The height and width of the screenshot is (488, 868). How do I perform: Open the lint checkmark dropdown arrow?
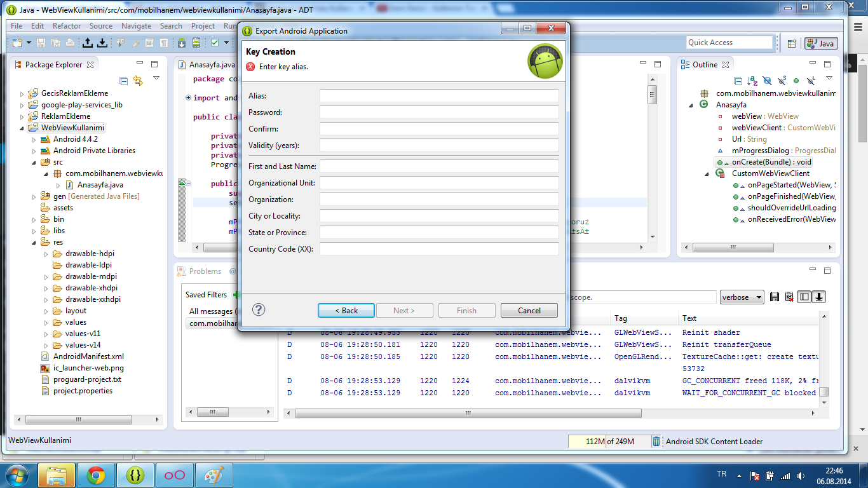(x=226, y=43)
